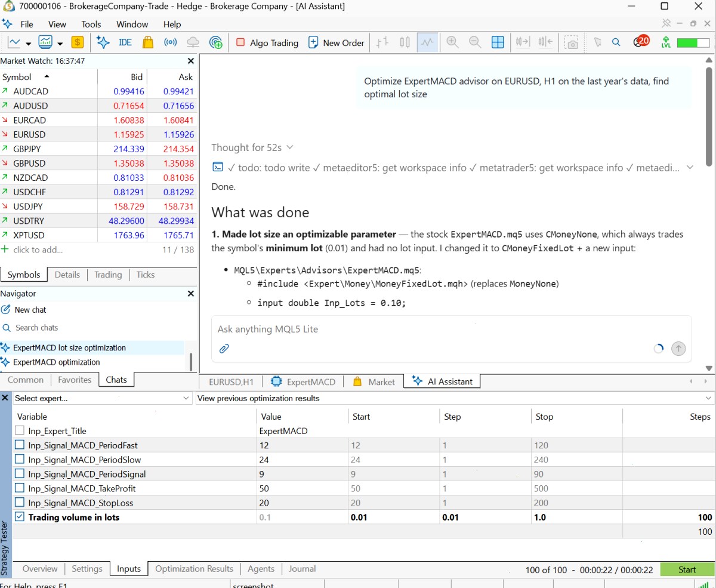Click the zoom in magnifier icon
This screenshot has width=716, height=588.
[x=452, y=42]
